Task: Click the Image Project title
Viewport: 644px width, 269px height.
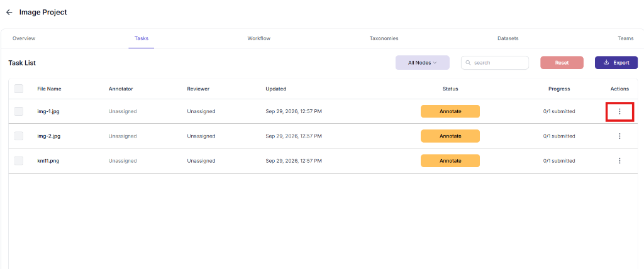Action: (x=43, y=13)
